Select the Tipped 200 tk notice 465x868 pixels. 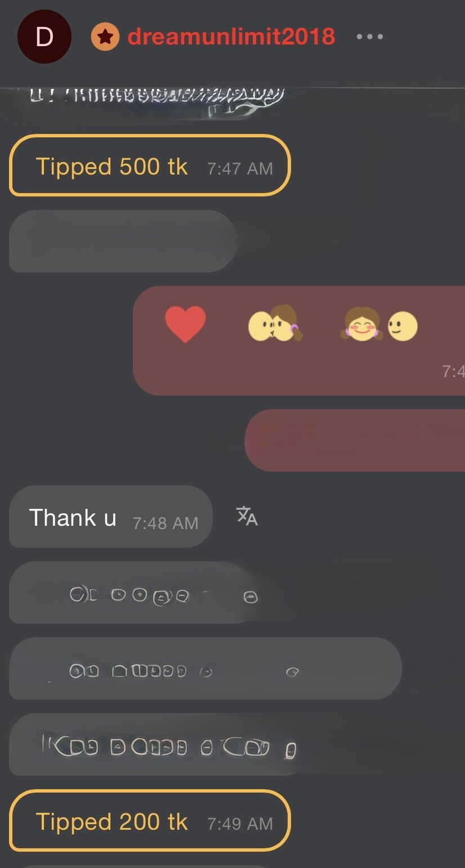pyautogui.click(x=150, y=821)
